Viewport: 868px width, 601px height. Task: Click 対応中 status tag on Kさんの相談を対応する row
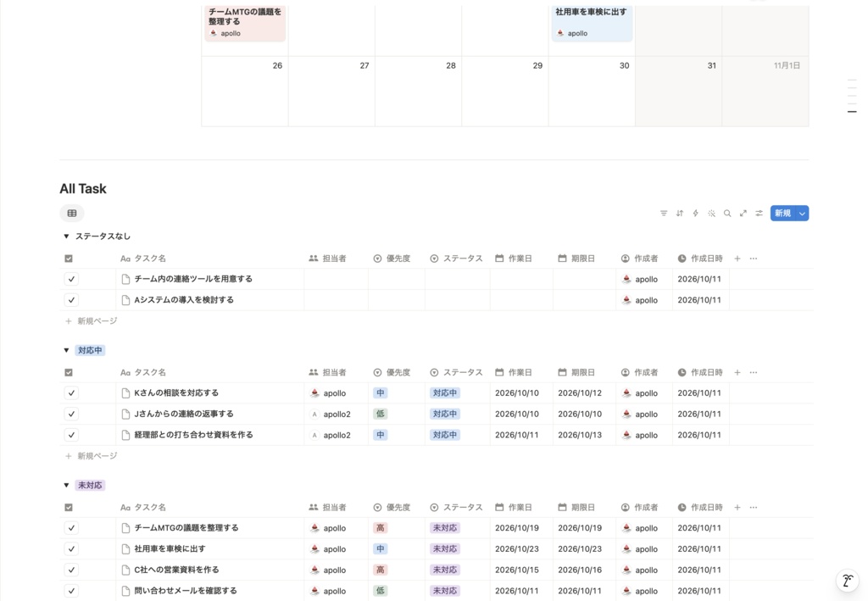[444, 393]
